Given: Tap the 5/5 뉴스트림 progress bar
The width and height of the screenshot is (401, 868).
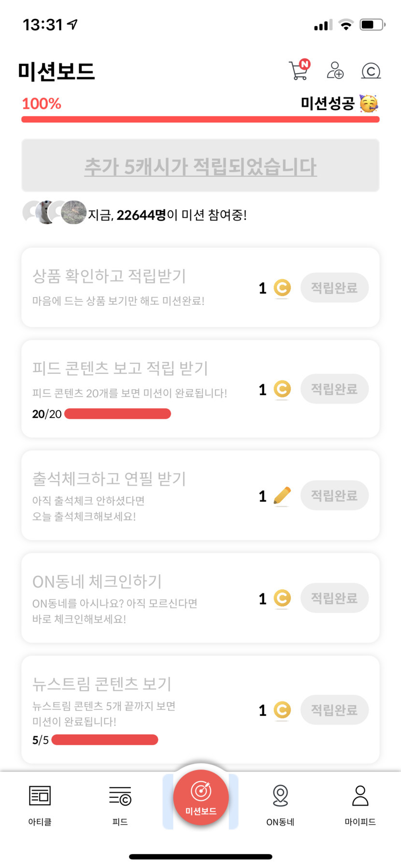Looking at the screenshot, I should (105, 740).
